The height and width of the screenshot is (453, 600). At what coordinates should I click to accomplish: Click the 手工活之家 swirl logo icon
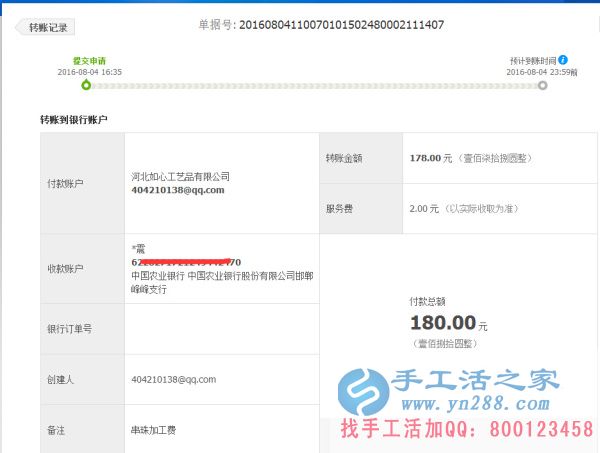tap(364, 393)
